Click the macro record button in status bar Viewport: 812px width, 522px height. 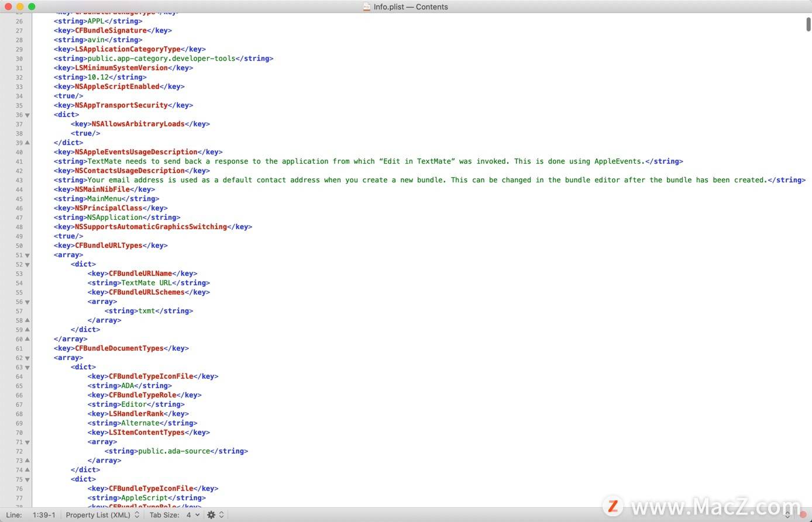803,515
